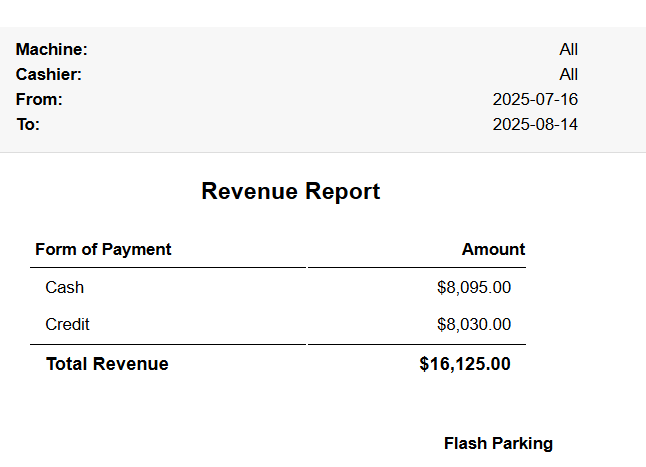Click the divider line under Form of Payment
The width and height of the screenshot is (646, 467).
(168, 267)
